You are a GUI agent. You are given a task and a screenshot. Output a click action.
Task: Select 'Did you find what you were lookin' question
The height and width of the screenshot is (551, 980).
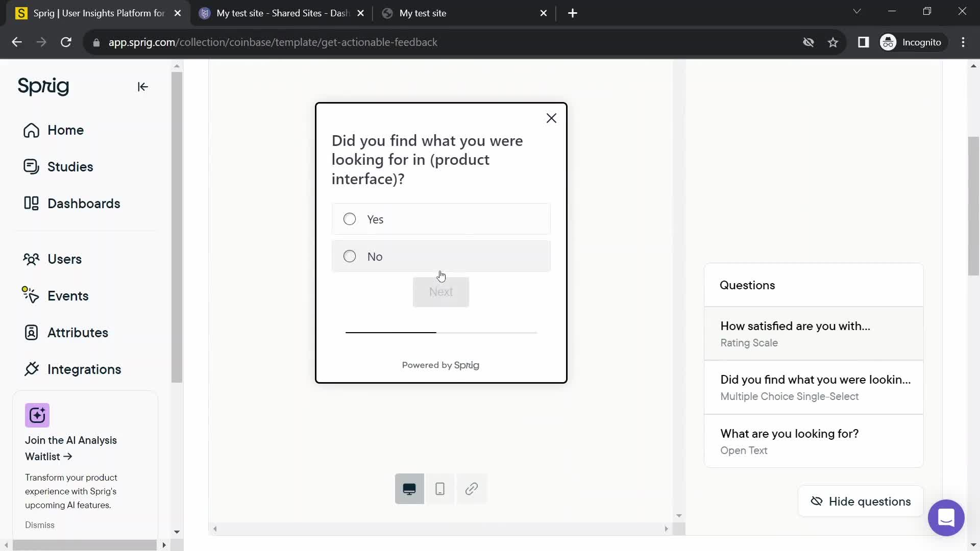pos(814,388)
